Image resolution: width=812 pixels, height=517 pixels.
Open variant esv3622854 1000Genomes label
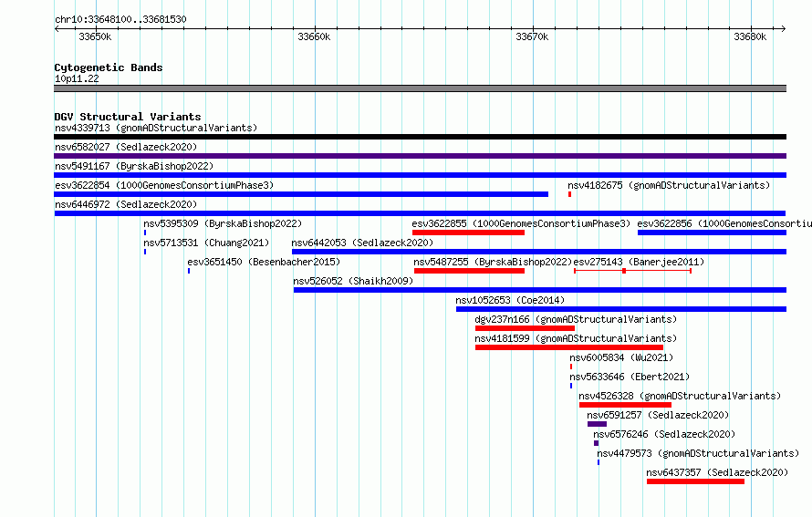coord(164,185)
